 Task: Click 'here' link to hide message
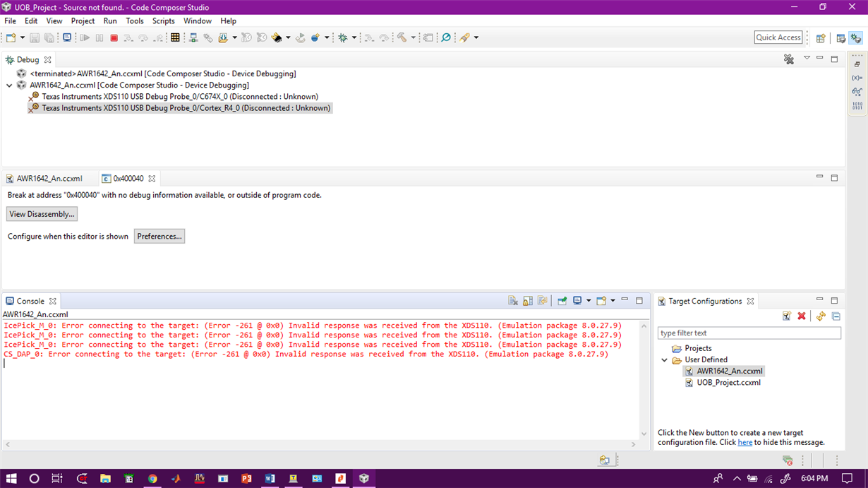coord(745,442)
